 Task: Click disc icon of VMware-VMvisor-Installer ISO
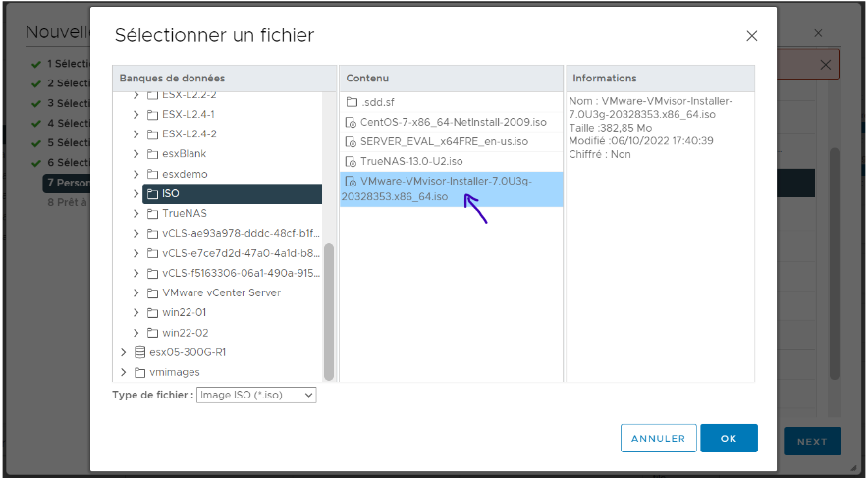click(351, 182)
